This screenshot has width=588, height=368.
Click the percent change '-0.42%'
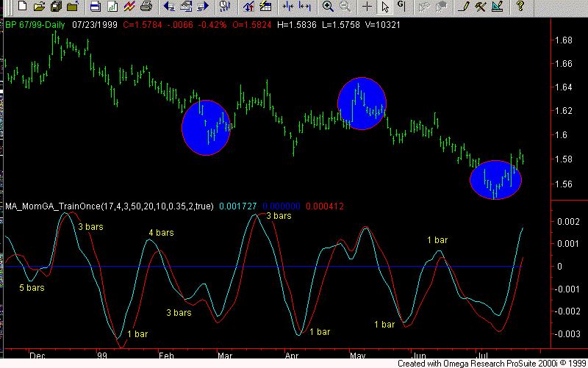point(212,25)
